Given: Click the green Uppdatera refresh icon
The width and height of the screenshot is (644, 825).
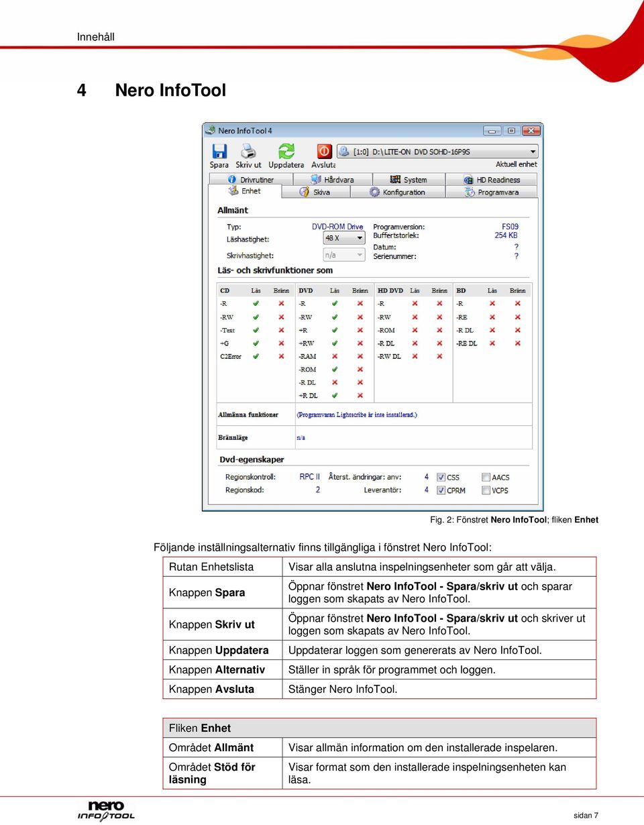Looking at the screenshot, I should click(286, 151).
